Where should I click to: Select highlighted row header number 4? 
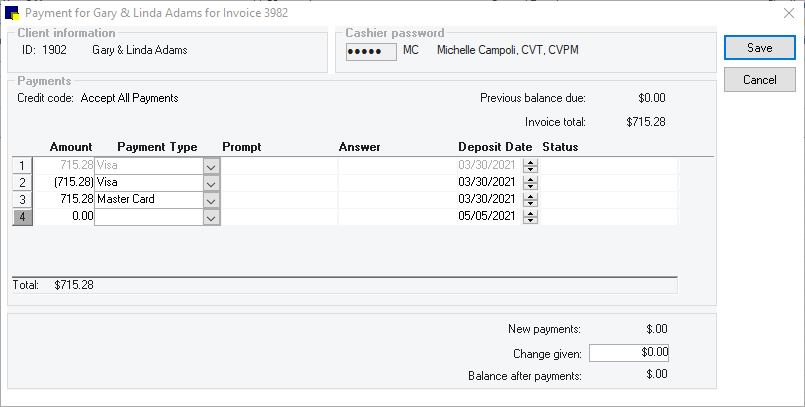coord(22,217)
